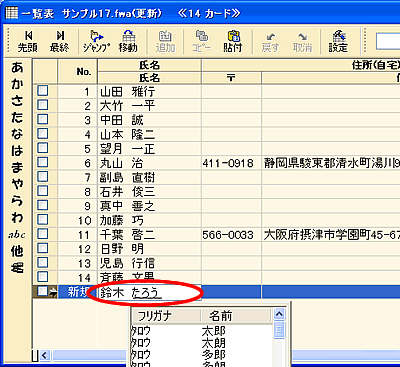Click the address cell 大阪府摂津市学園町

331,235
